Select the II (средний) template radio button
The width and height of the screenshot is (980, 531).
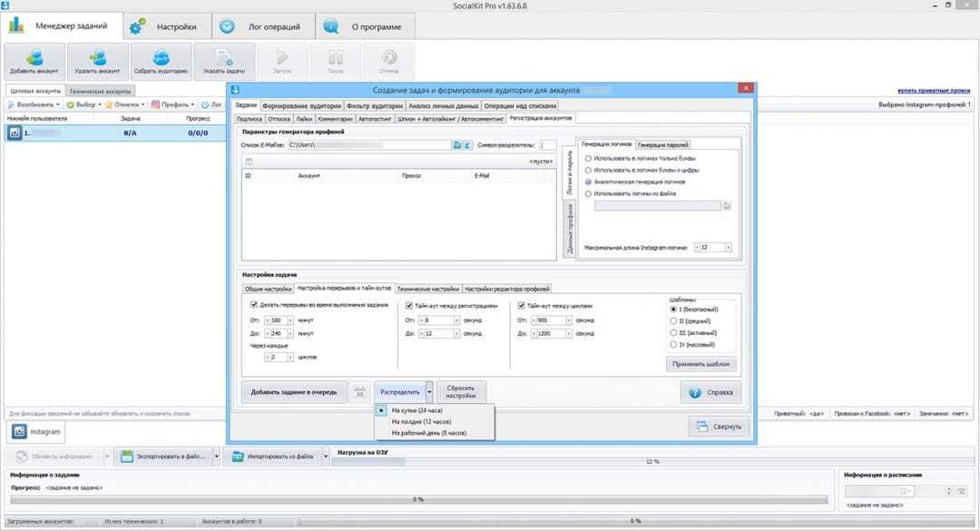click(672, 320)
